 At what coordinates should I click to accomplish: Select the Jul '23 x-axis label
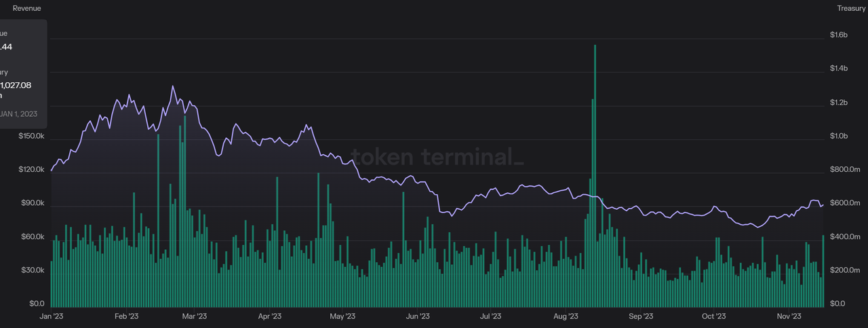coord(490,316)
